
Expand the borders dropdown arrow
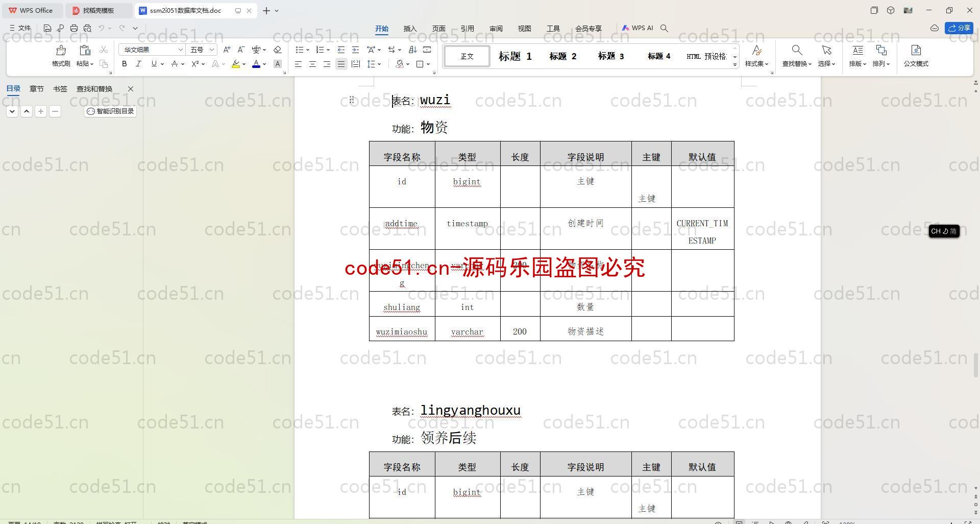click(428, 64)
